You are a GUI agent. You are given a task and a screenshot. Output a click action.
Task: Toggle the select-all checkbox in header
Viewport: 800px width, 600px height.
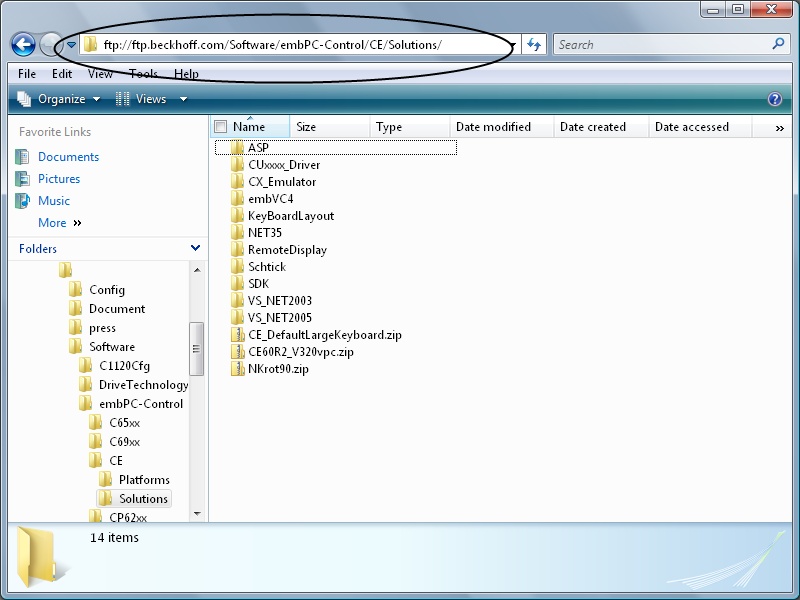pos(220,127)
